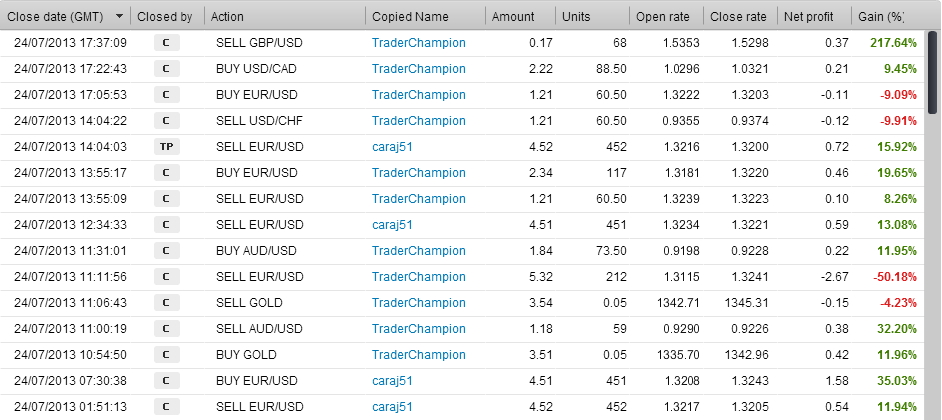This screenshot has width=942, height=420.
Task: Click the Amount column header
Action: coord(513,17)
